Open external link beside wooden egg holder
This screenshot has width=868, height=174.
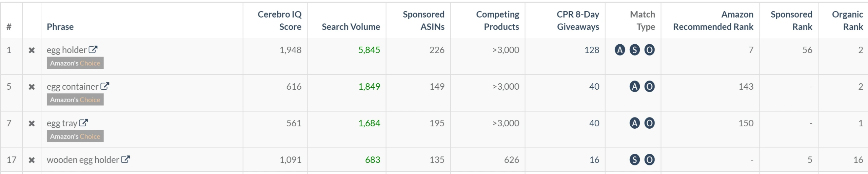(x=125, y=159)
